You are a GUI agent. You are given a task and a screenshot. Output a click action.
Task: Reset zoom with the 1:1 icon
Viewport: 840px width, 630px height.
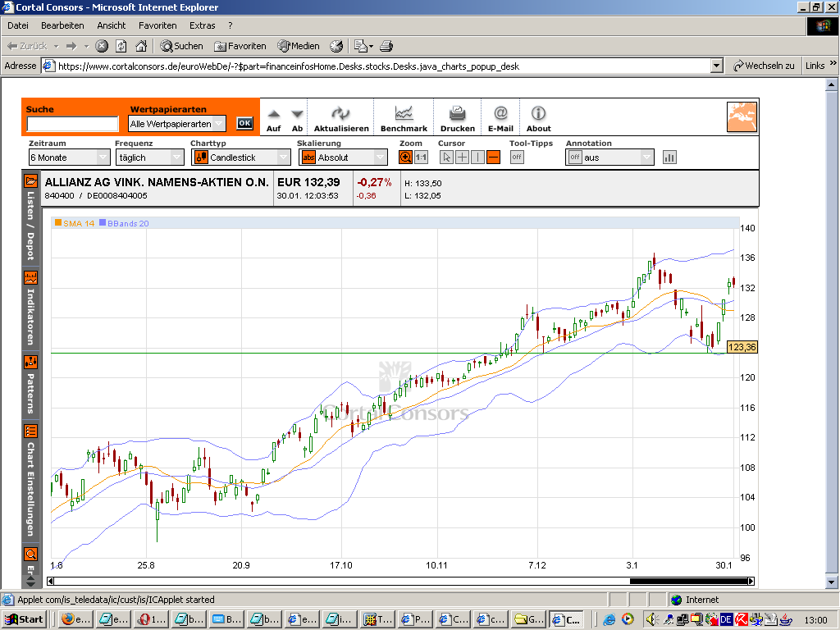[421, 157]
